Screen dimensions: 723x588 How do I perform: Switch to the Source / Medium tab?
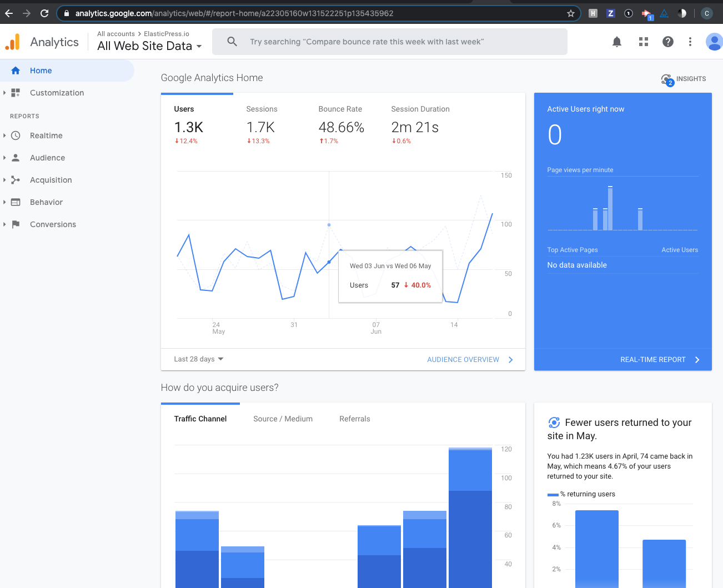click(283, 419)
